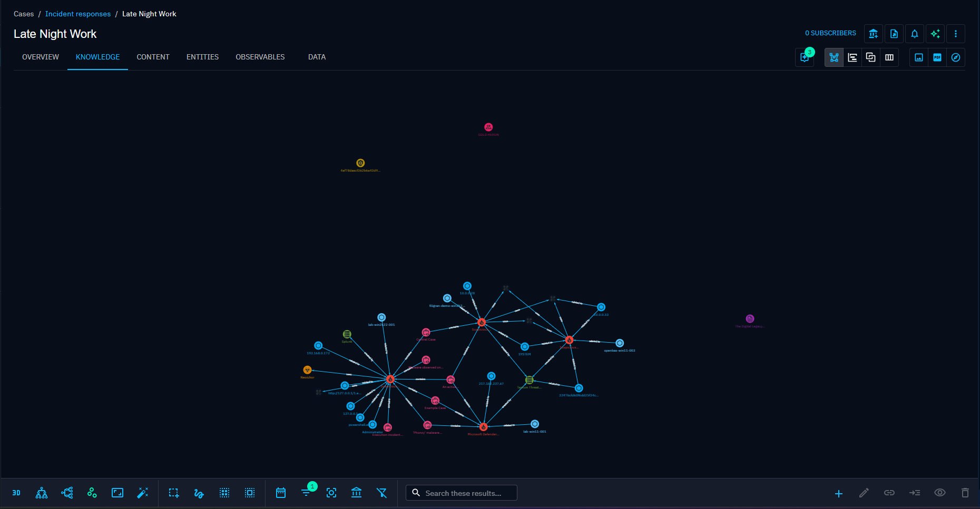Enable vertical tree layout icon
980x509 pixels.
click(42, 493)
